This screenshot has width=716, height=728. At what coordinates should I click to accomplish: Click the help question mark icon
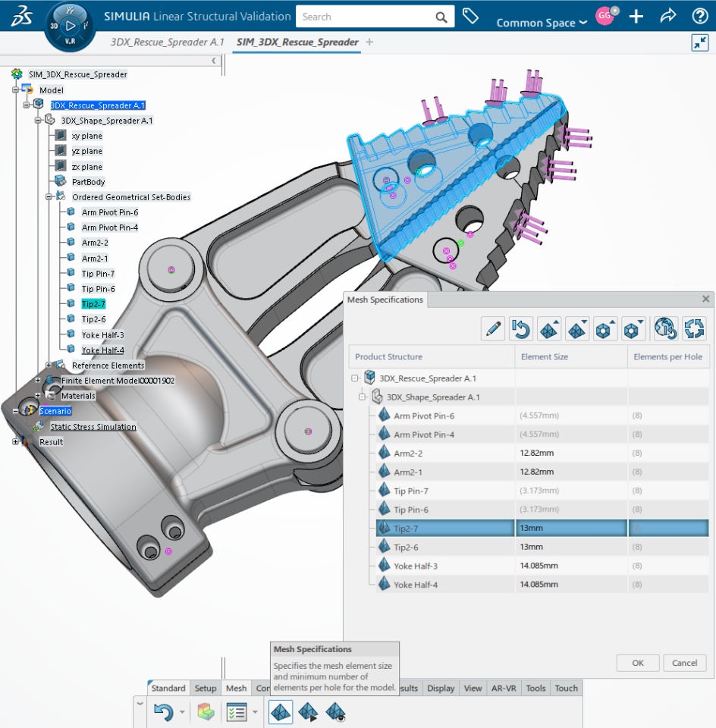[x=700, y=16]
